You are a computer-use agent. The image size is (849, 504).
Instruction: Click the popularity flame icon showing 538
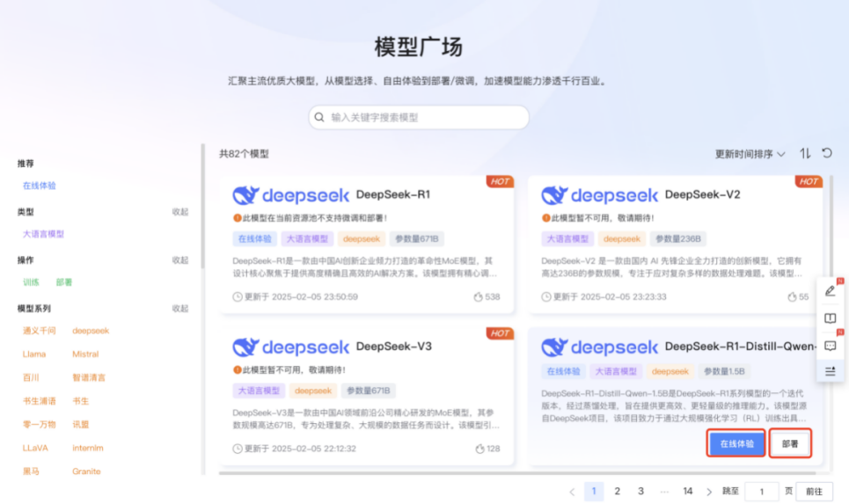(x=478, y=296)
